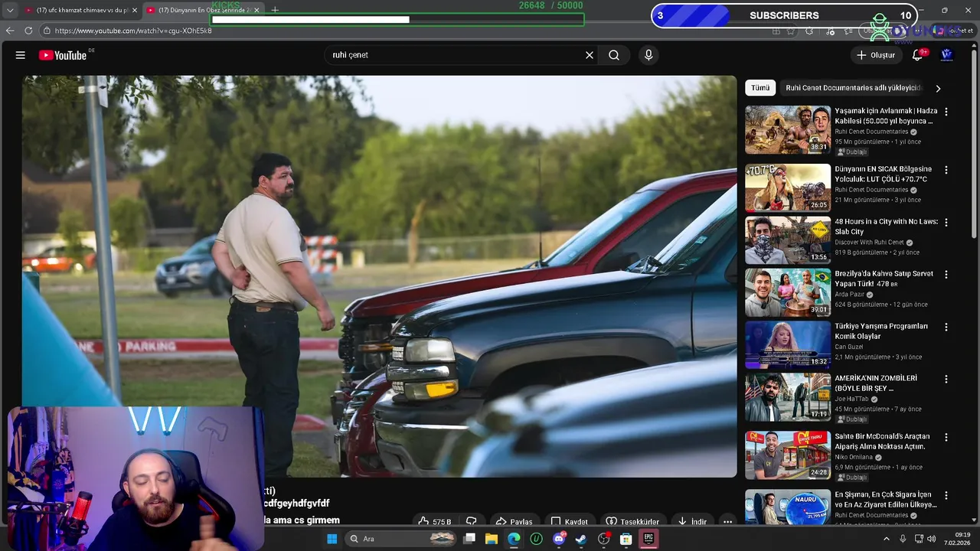Image resolution: width=980 pixels, height=551 pixels.
Task: Open options for Türkiye Yarışma video
Action: [946, 327]
